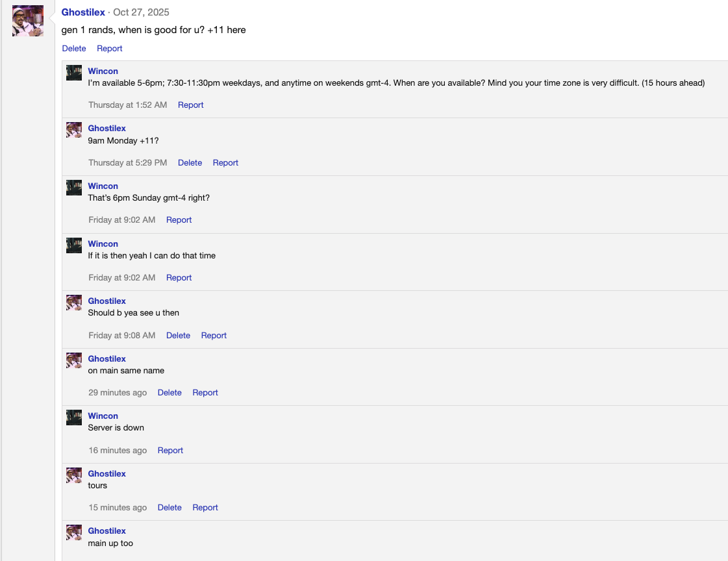Click Wincon's avatar beside 'Server is down'
The height and width of the screenshot is (561, 728).
[73, 417]
